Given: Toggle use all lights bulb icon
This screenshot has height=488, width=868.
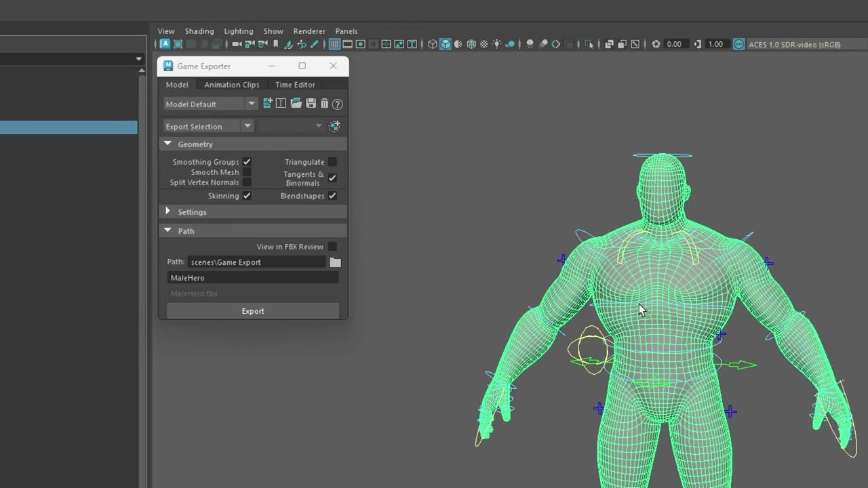Looking at the screenshot, I should point(496,44).
